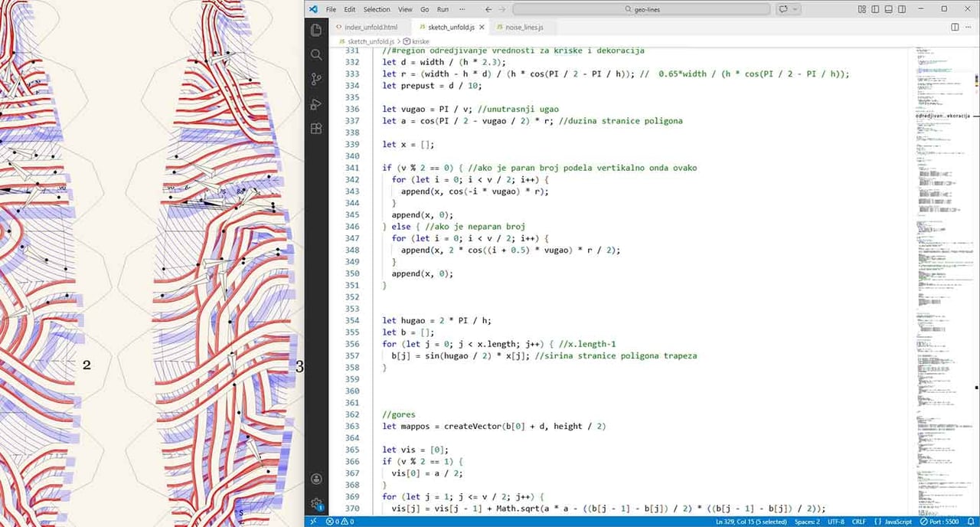This screenshot has height=527, width=980.
Task: Click the number 2 label in sketch
Action: pos(87,365)
